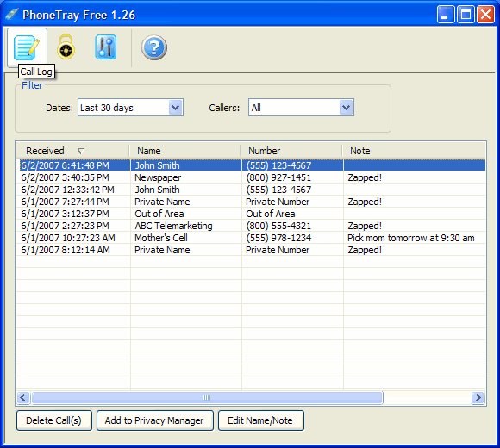
Task: Select the Mother's Cell call entry
Action: [x=251, y=238]
